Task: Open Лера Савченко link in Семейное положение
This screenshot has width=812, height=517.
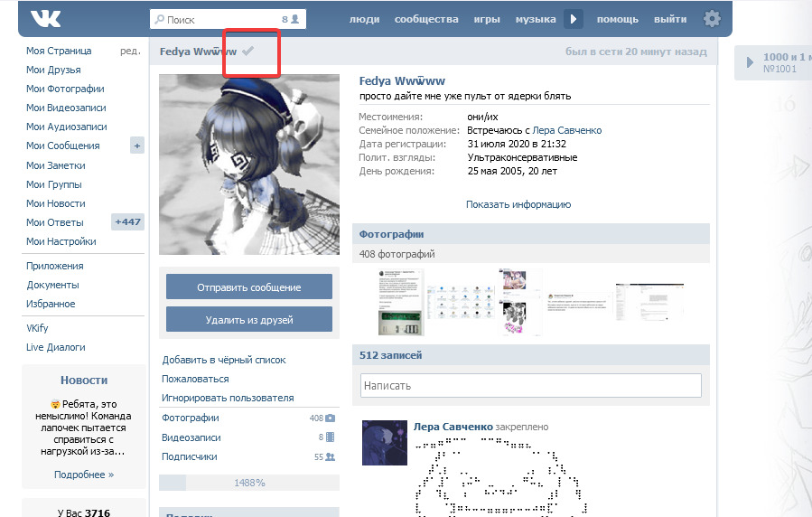Action: click(x=567, y=130)
